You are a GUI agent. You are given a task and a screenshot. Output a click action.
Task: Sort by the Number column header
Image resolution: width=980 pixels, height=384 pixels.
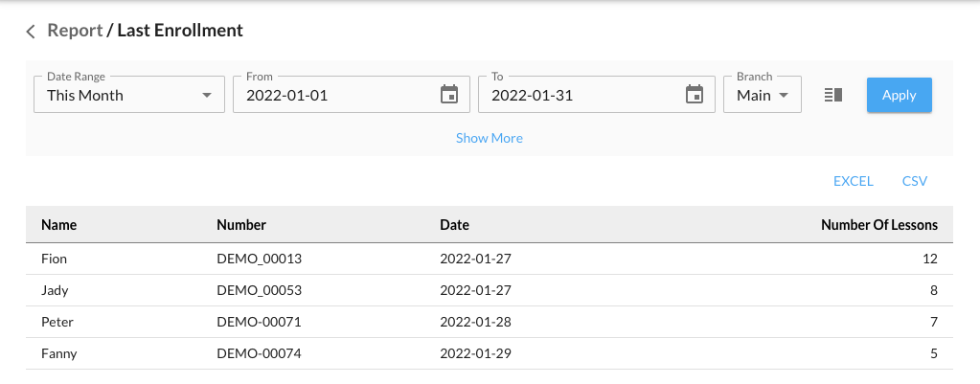coord(241,225)
